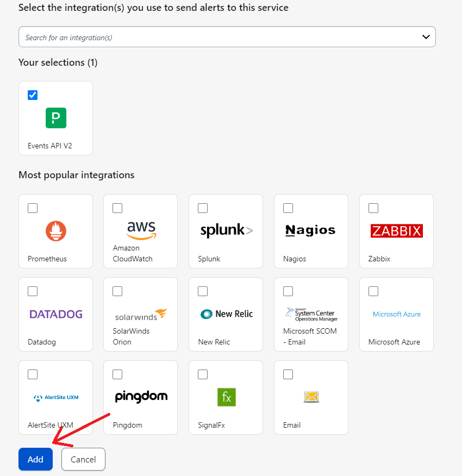Uncheck the Events API V2 selection

[33, 95]
